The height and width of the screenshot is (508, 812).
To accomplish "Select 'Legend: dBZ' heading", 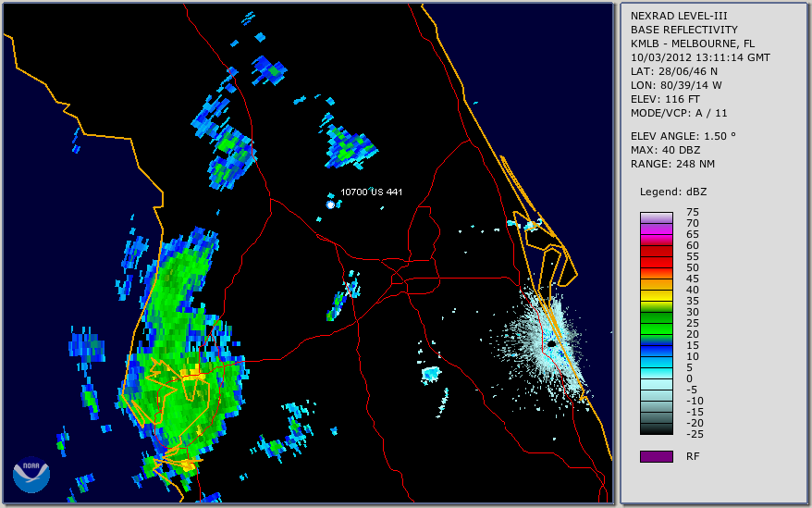I will pyautogui.click(x=673, y=192).
